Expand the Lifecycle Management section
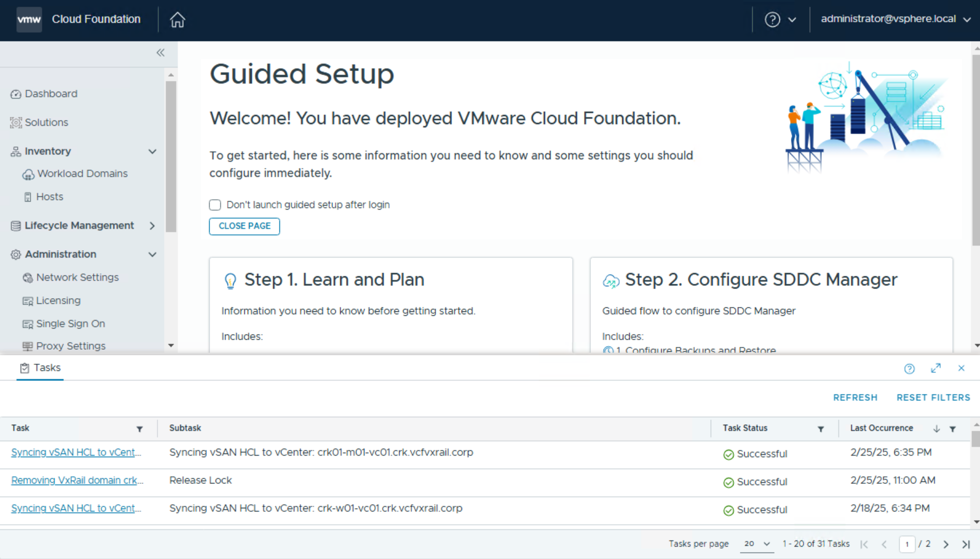 click(152, 226)
